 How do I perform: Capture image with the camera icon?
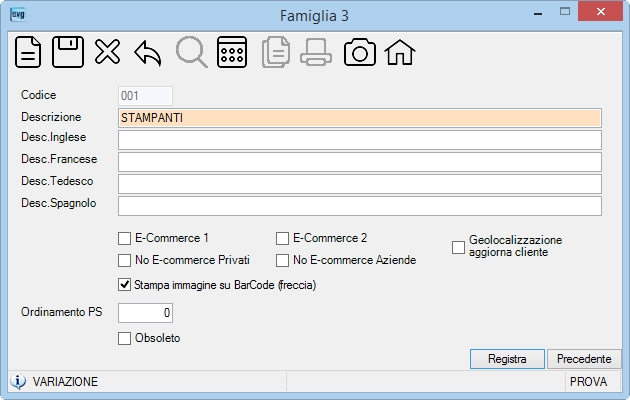click(360, 52)
